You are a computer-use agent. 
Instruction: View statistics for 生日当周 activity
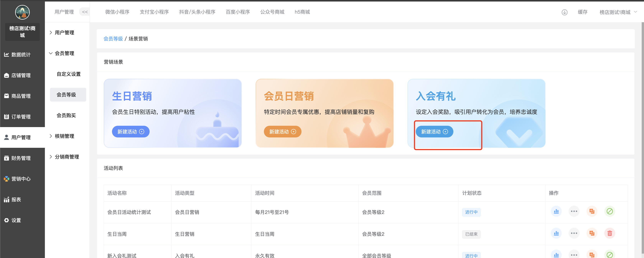coord(556,233)
